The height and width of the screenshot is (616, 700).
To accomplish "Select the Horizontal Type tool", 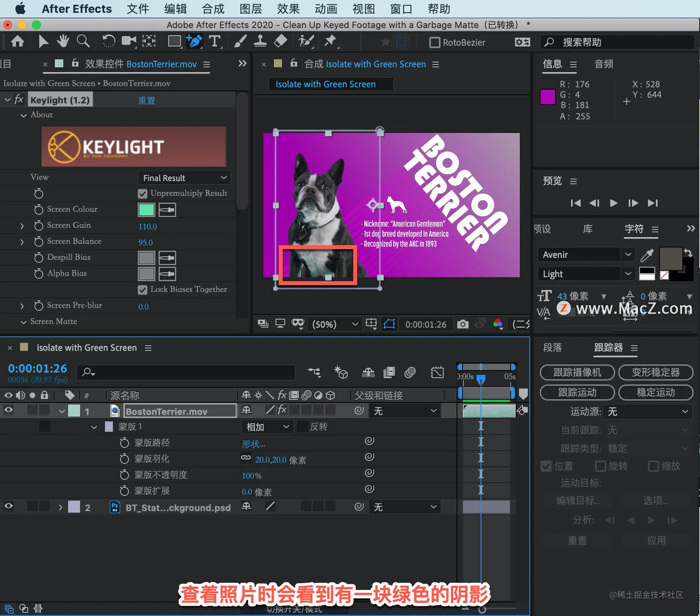I will tap(214, 42).
